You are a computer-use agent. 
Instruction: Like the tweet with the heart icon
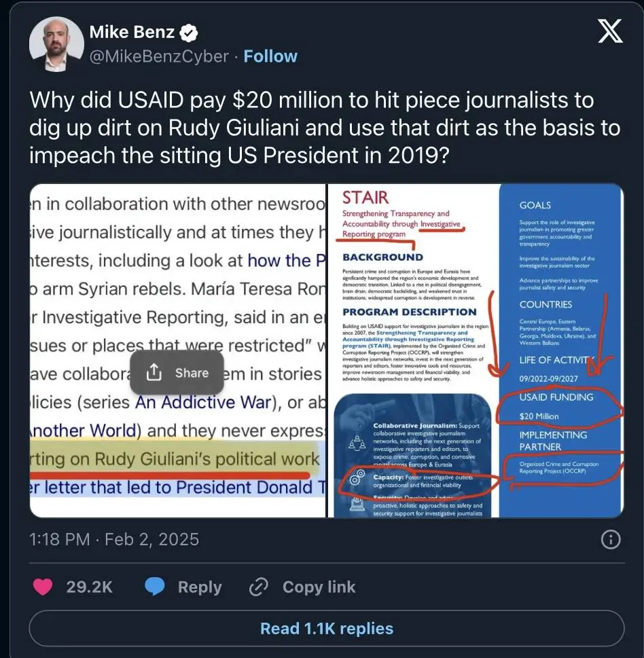43,587
